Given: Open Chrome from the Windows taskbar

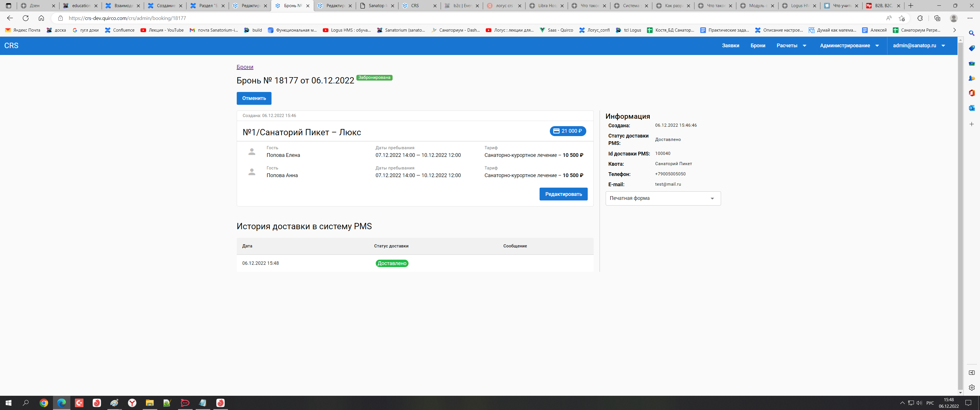Looking at the screenshot, I should pyautogui.click(x=44, y=403).
